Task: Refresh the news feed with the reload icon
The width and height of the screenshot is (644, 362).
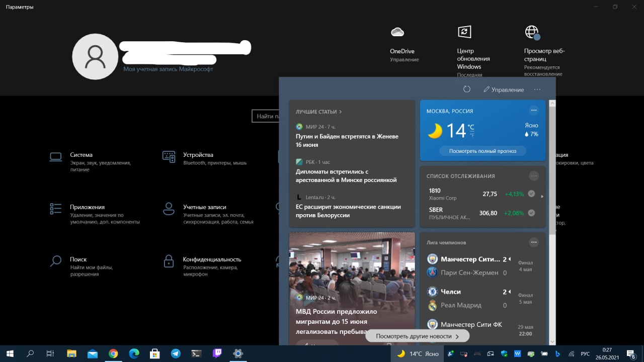Action: (x=467, y=89)
